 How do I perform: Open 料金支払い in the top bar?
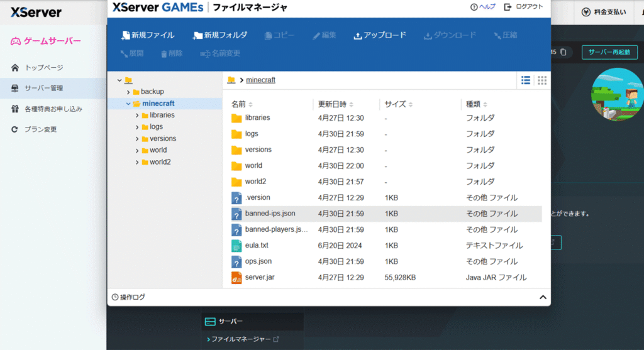click(x=604, y=12)
